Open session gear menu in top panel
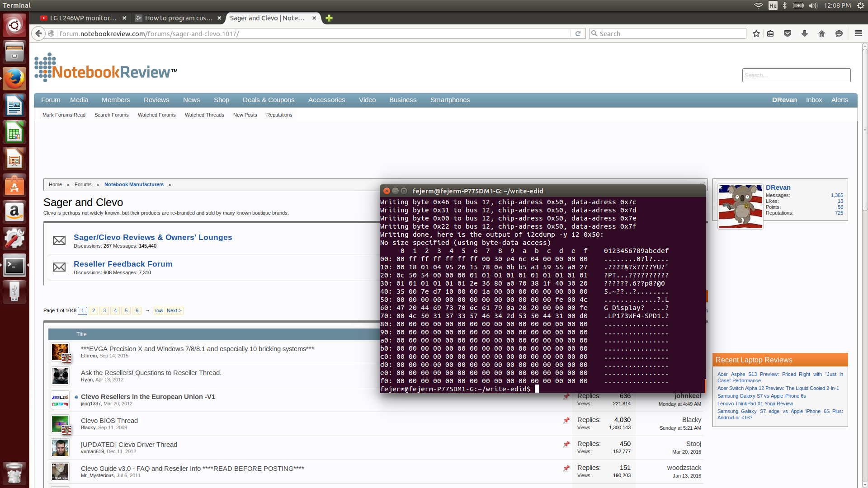The height and width of the screenshot is (488, 868). coord(860,5)
